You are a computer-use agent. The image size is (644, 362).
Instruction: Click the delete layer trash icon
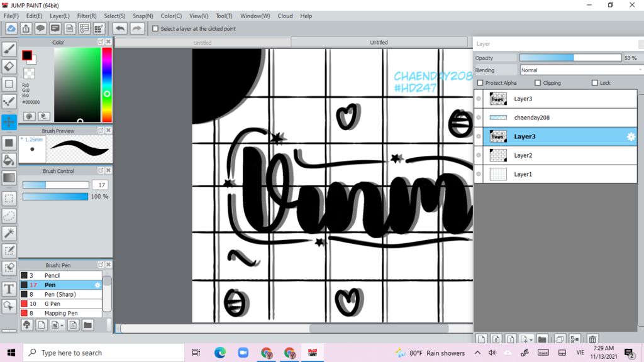[592, 339]
